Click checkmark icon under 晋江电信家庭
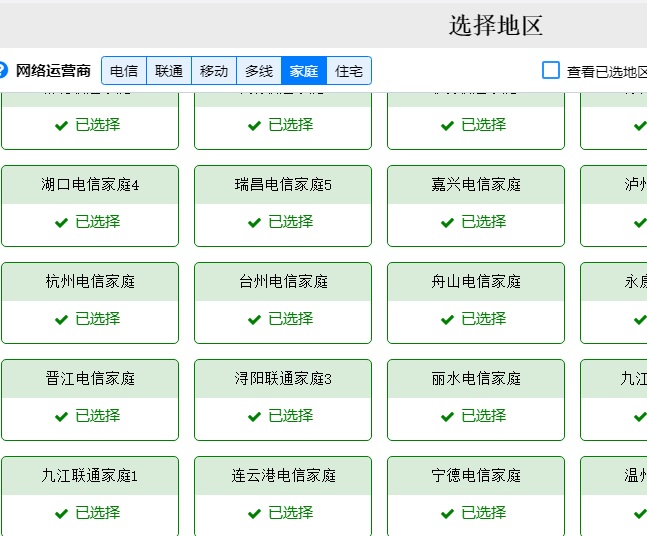 (62, 417)
